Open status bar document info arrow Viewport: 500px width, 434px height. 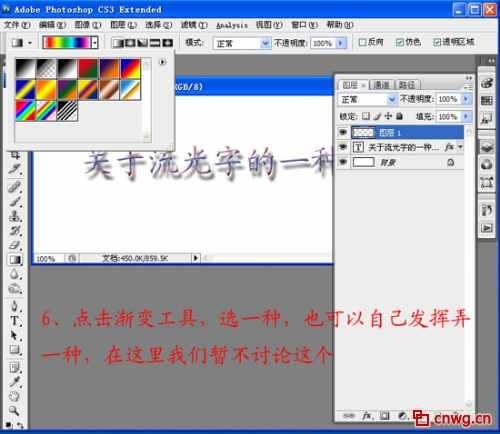coord(196,258)
